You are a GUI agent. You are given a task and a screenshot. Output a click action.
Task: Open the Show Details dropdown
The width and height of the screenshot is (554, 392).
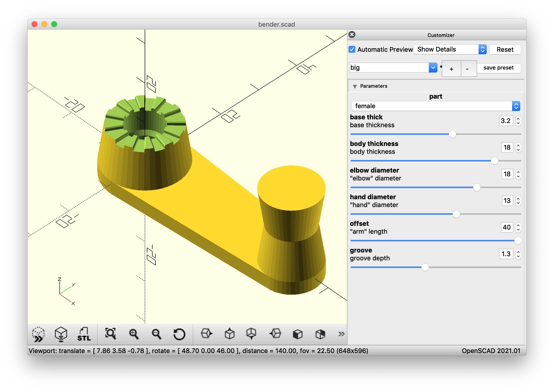coord(450,49)
